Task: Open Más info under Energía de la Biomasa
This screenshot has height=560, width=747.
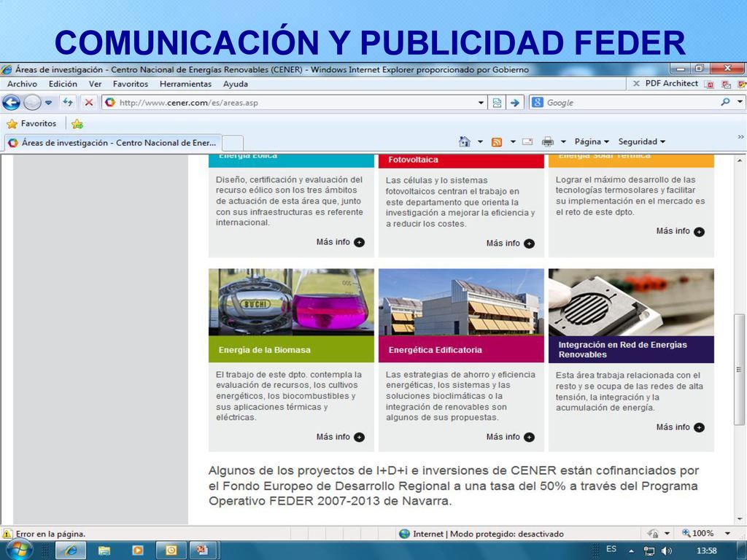Action: [340, 437]
